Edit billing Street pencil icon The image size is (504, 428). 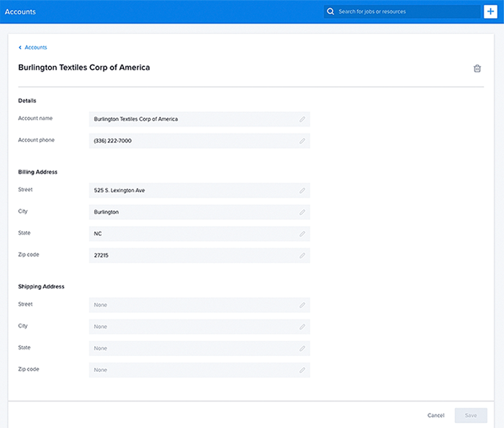[x=302, y=191]
